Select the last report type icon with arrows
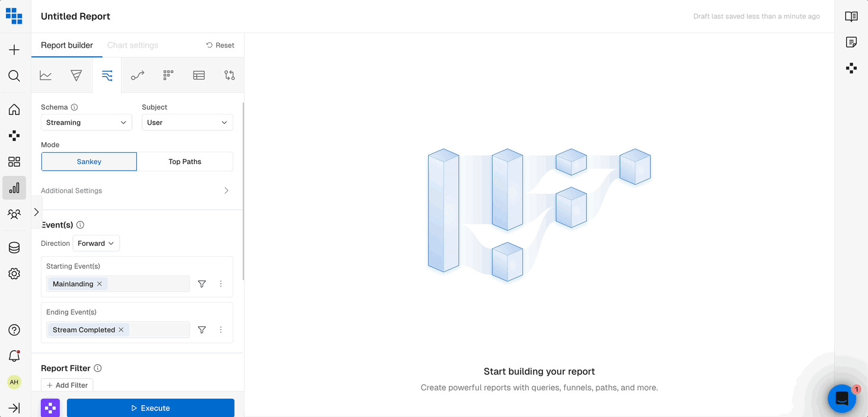Screen dimensions: 868x417 click(x=230, y=75)
